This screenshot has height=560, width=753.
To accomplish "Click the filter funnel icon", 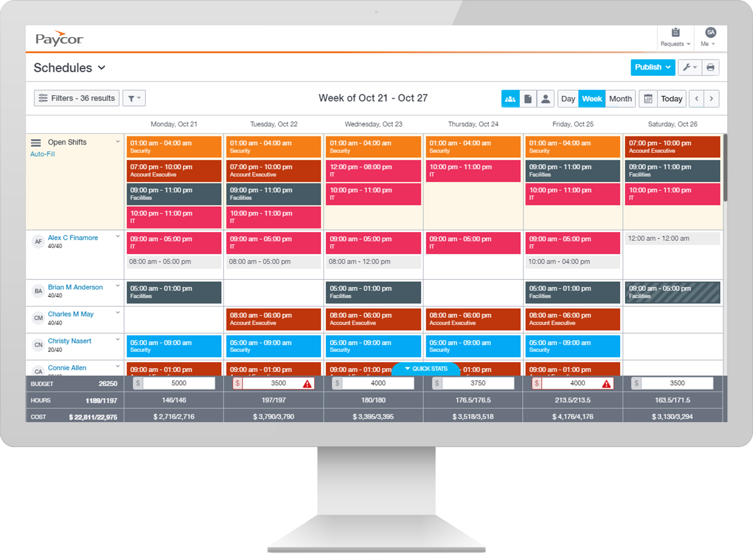I will click(x=132, y=98).
